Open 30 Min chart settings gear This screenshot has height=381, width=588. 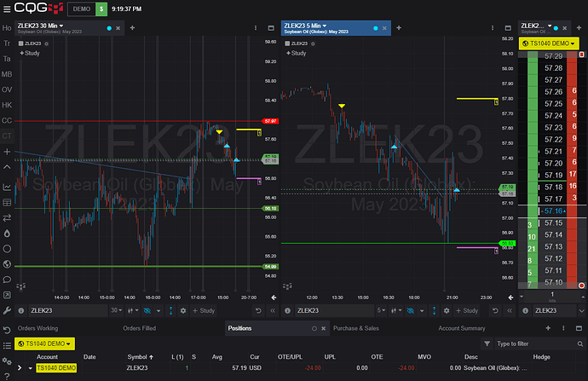183,310
